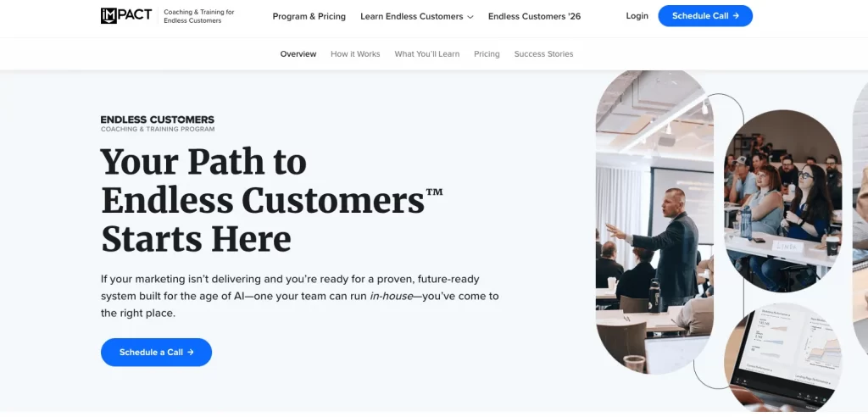This screenshot has height=417, width=868.
Task: Open the Pricing tab in the sub-navigation
Action: coord(487,54)
